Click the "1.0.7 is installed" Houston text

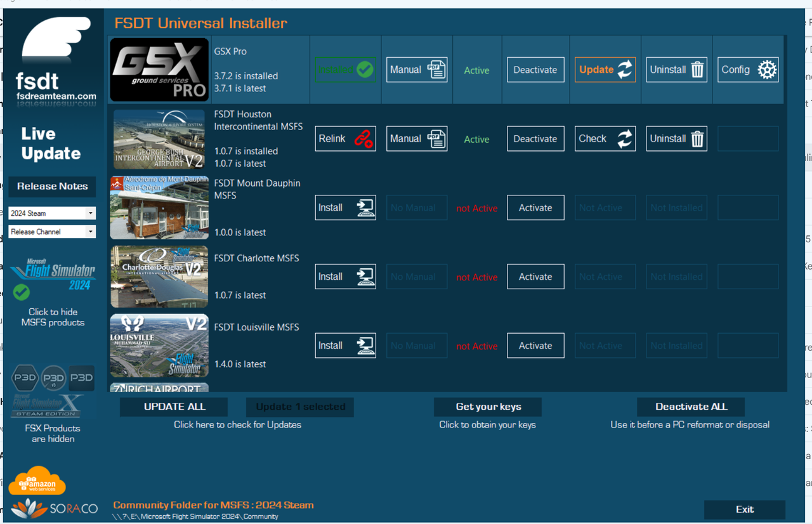(246, 151)
